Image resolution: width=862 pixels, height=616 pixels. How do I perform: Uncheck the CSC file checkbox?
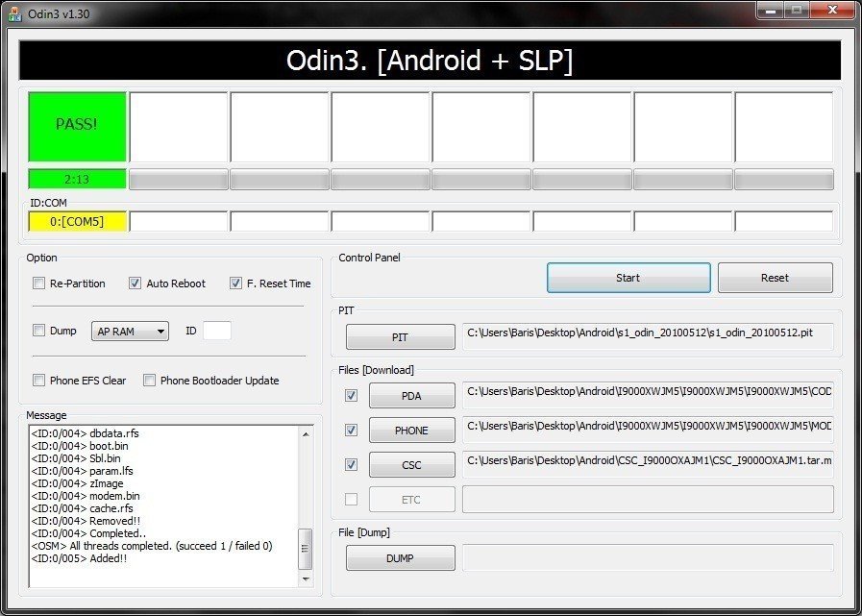[x=351, y=465]
